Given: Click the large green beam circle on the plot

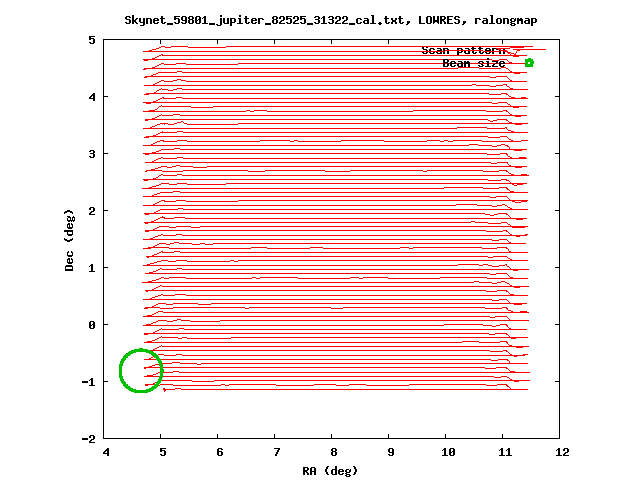Looking at the screenshot, I should tap(141, 371).
